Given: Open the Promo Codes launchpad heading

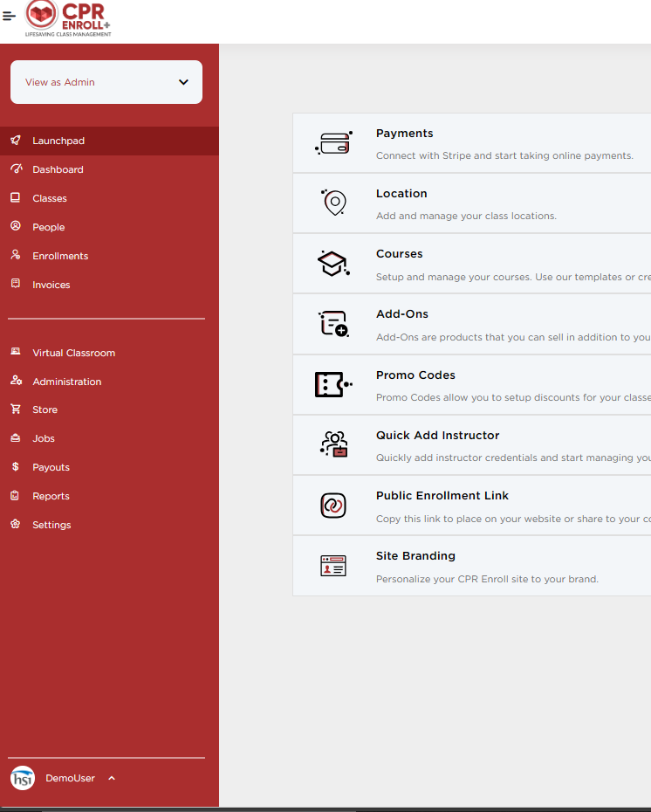Looking at the screenshot, I should 415,375.
